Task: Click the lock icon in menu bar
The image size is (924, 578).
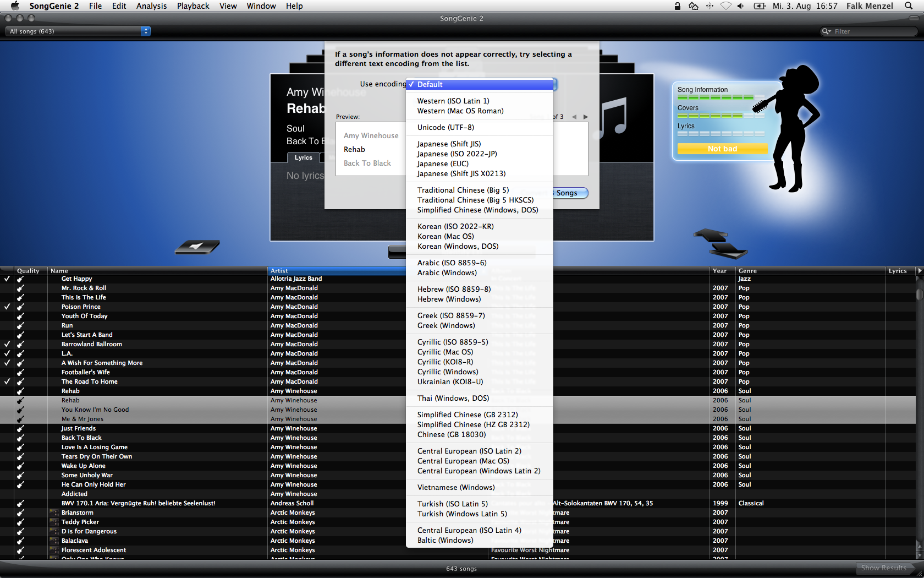Action: pyautogui.click(x=678, y=6)
